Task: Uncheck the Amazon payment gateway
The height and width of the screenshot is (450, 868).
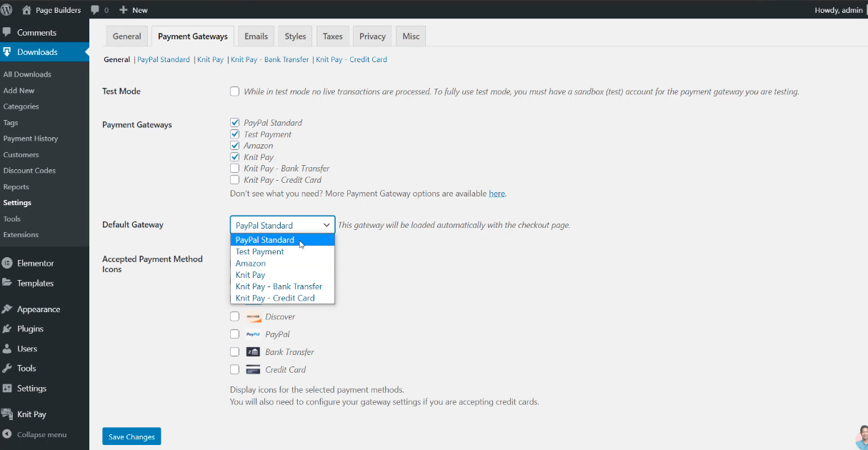Action: pyautogui.click(x=234, y=146)
